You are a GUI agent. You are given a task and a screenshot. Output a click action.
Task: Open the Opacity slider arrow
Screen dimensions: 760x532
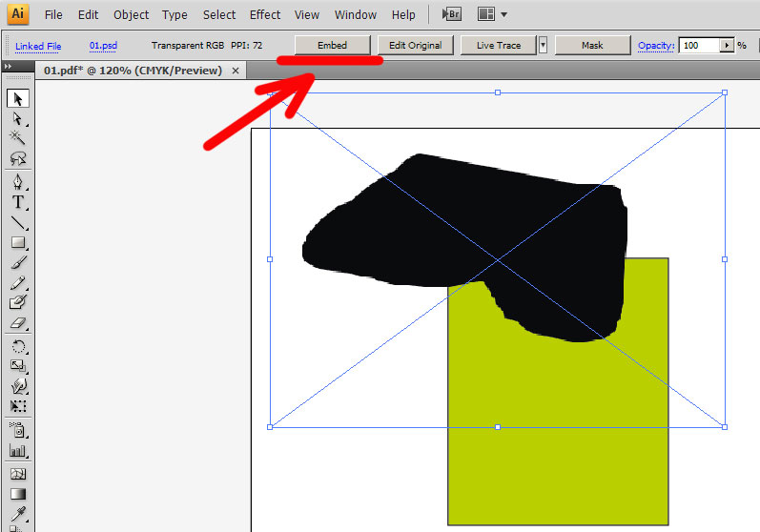point(727,45)
